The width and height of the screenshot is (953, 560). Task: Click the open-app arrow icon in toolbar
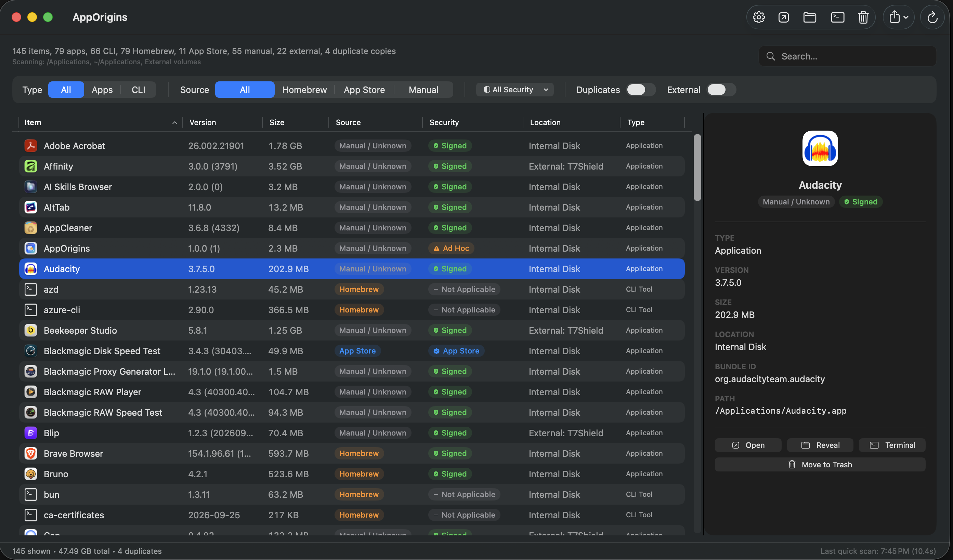pos(784,17)
